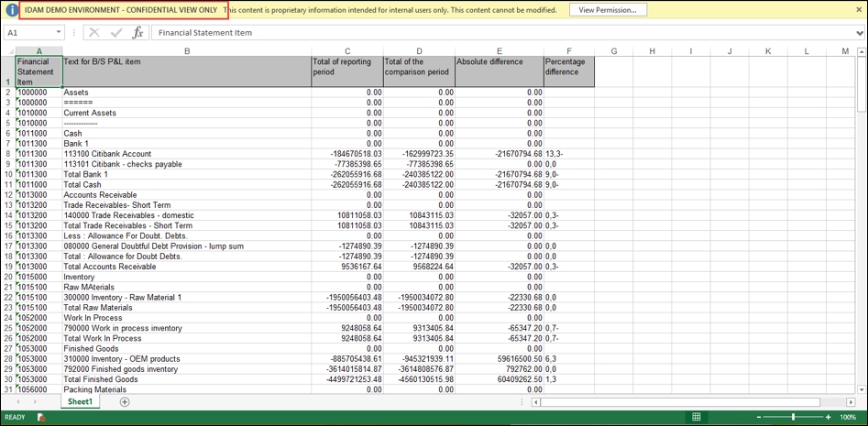Click cell '113100 Citibank Account'
The width and height of the screenshot is (868, 426).
click(187, 154)
